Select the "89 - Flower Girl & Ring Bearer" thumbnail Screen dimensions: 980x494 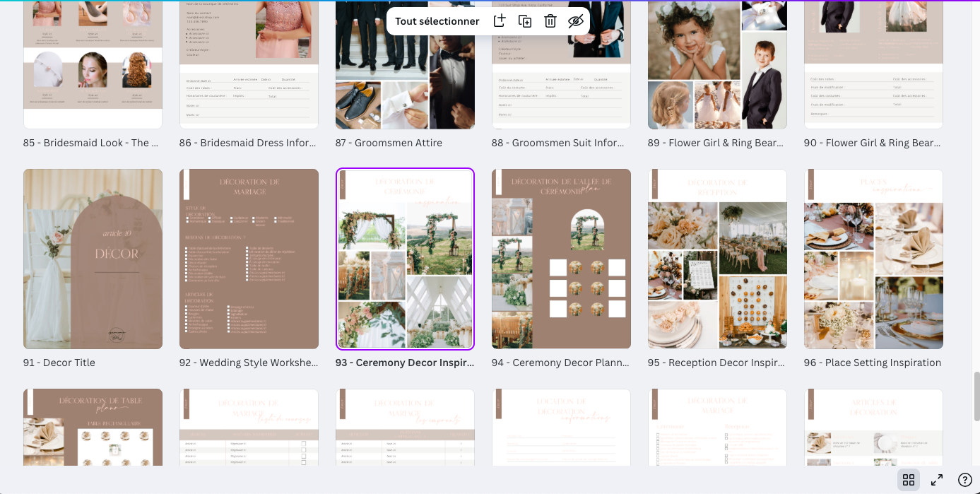click(717, 71)
